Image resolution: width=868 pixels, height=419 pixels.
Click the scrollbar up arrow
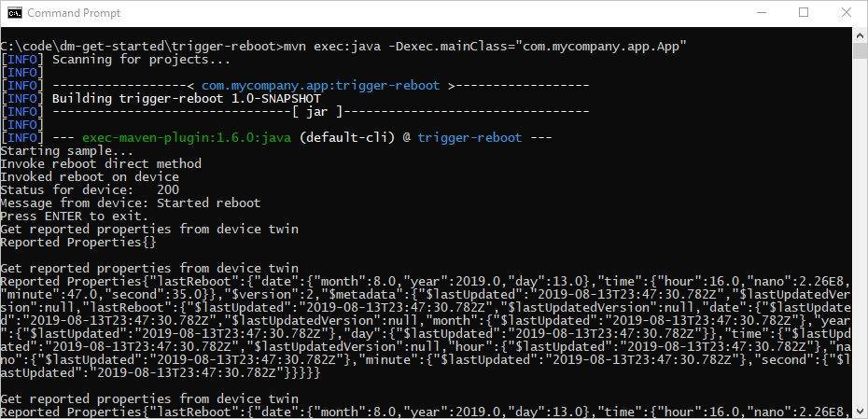[x=860, y=35]
